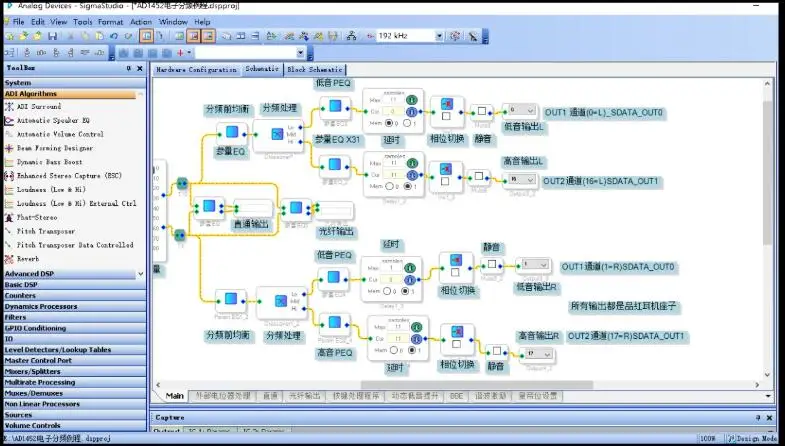785x446 pixels.
Task: Open output channel dropdown for 低音输出R
Action: pyautogui.click(x=535, y=264)
